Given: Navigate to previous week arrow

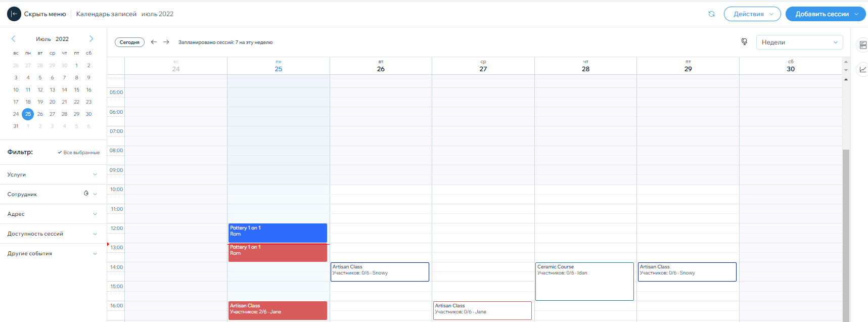Looking at the screenshot, I should point(154,42).
